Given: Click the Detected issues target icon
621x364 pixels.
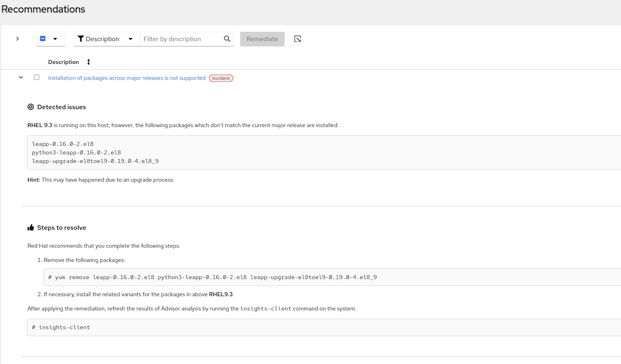Looking at the screenshot, I should [x=31, y=107].
